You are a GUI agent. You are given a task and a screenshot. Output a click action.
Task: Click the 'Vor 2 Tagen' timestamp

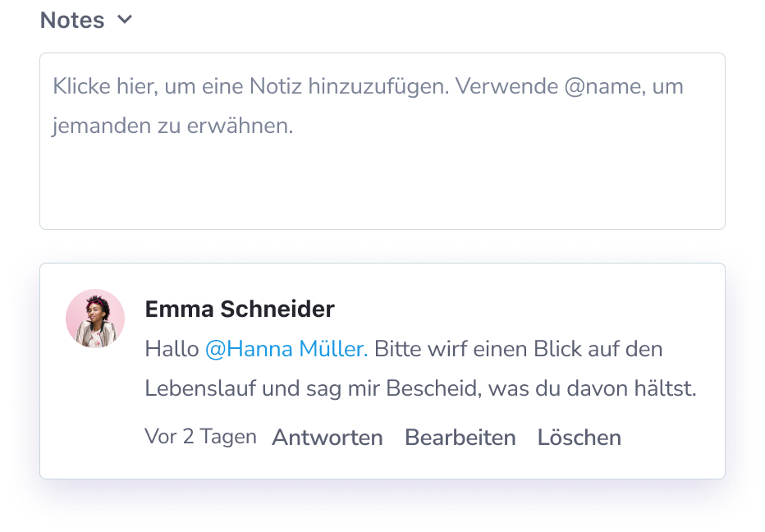coord(200,437)
